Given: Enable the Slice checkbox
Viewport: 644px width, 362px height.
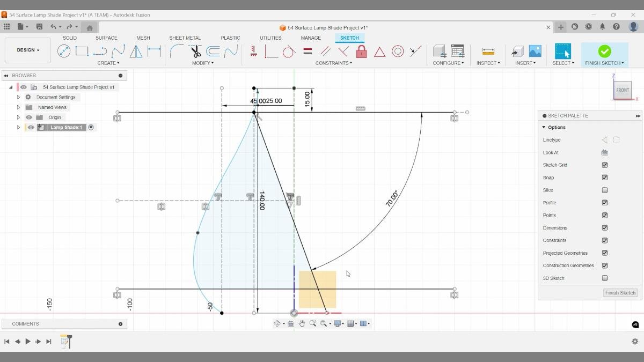Looking at the screenshot, I should tap(605, 190).
